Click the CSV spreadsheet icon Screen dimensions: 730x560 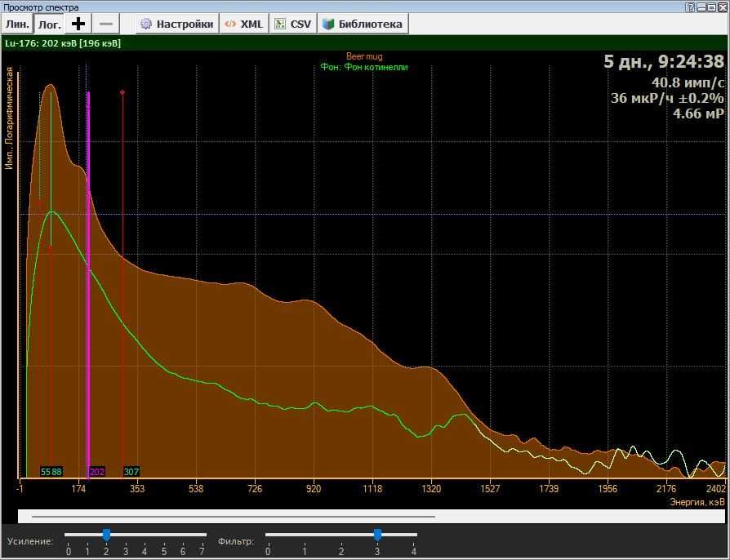280,24
